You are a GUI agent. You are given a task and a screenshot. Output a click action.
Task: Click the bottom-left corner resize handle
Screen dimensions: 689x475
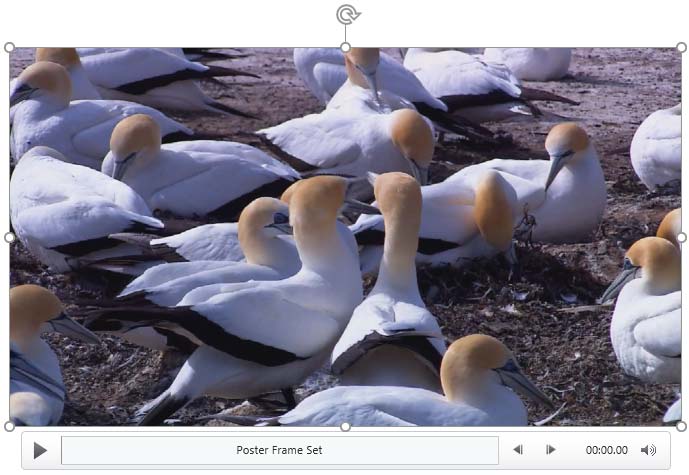coord(10,426)
